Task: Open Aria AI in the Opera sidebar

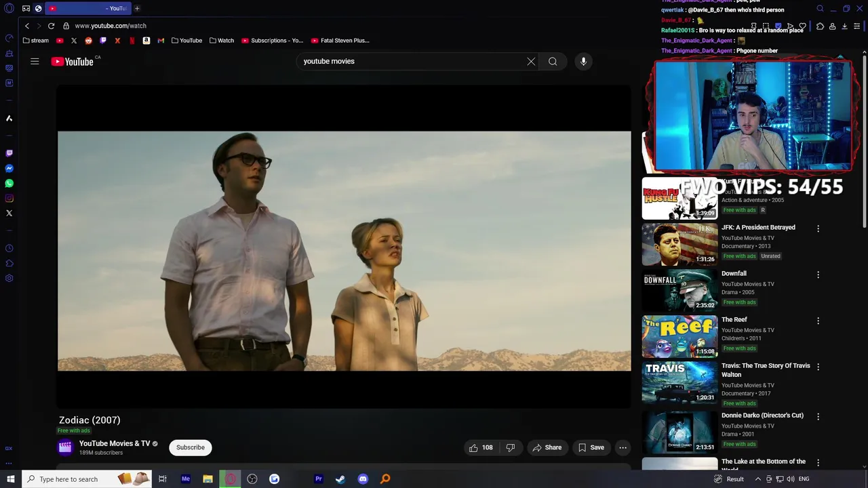Action: tap(9, 119)
